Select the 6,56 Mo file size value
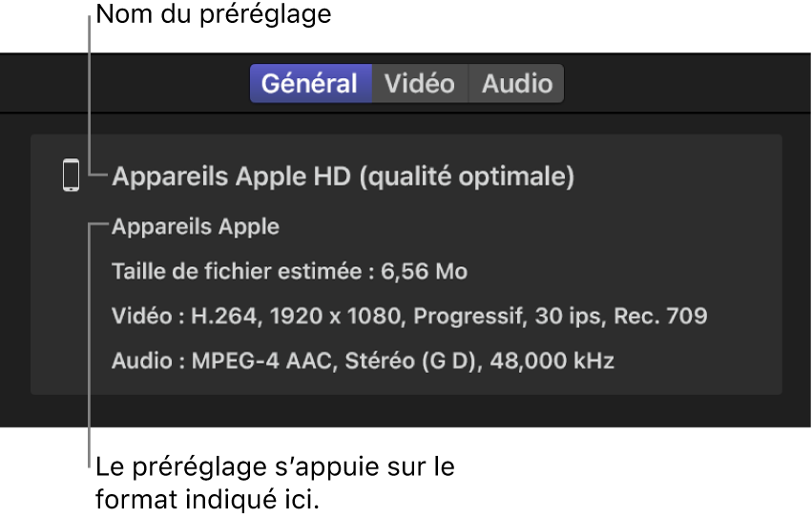Viewport: 812px width, 518px height. [x=425, y=272]
